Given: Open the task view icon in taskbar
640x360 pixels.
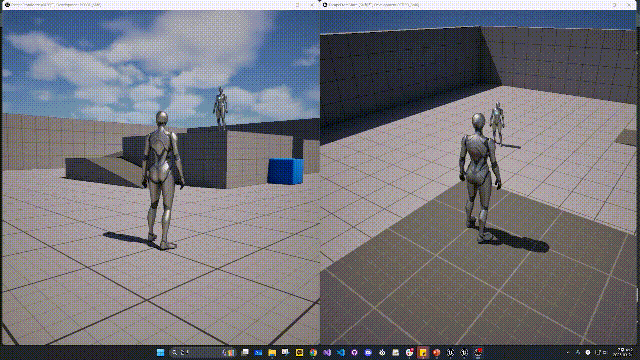Looking at the screenshot, I should point(245,353).
